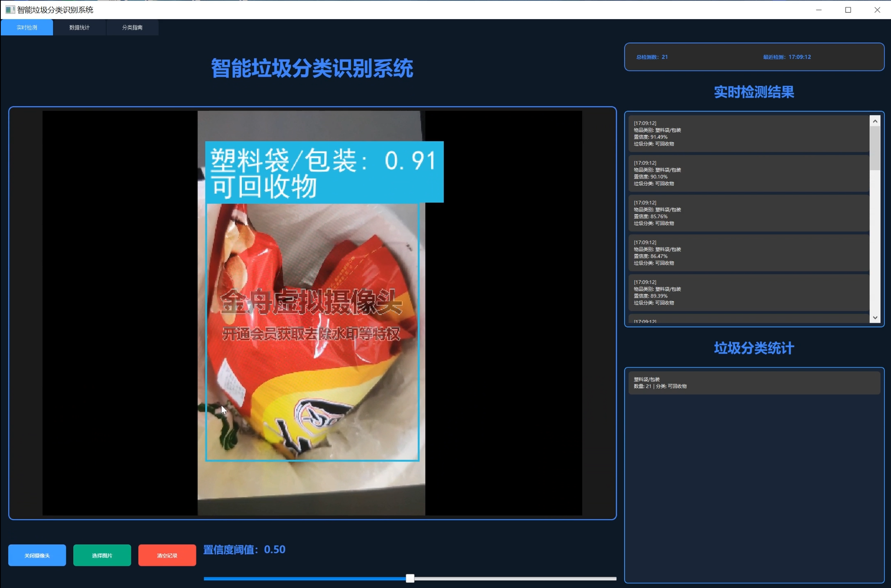Click the scrollbar down arrow in detection results
Viewport: 891px width, 588px height.
(875, 318)
